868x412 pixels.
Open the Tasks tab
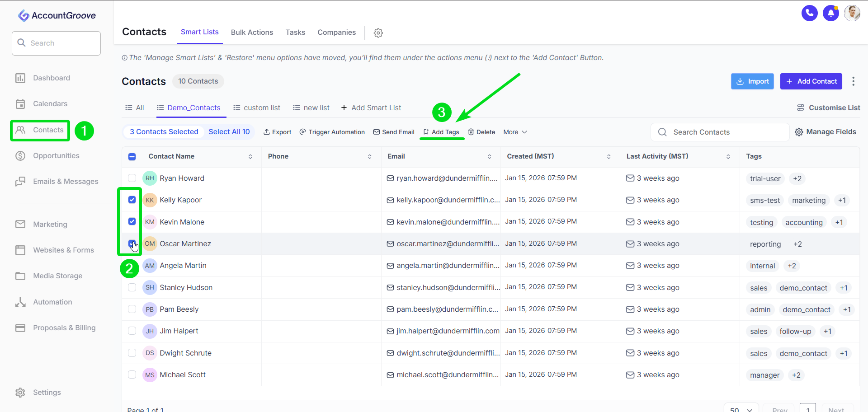pos(296,33)
